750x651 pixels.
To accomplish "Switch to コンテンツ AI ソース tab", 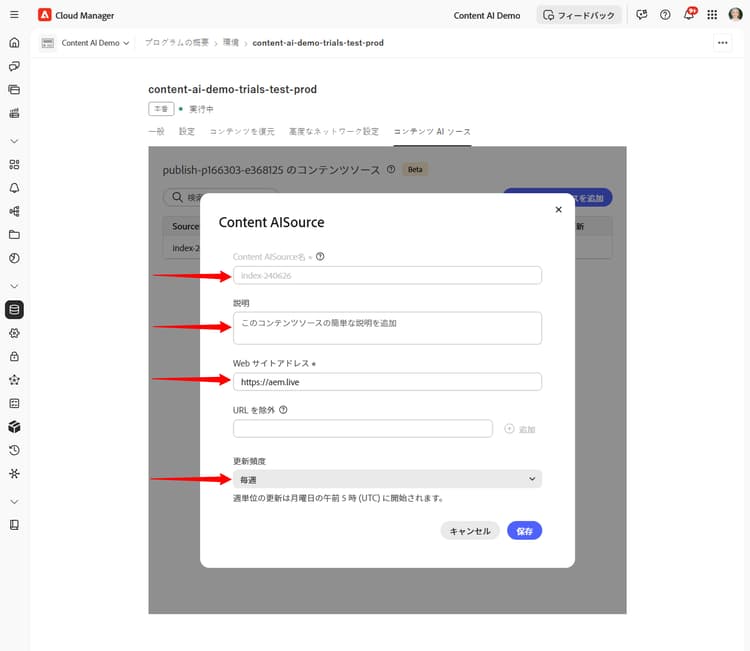I will [x=432, y=132].
